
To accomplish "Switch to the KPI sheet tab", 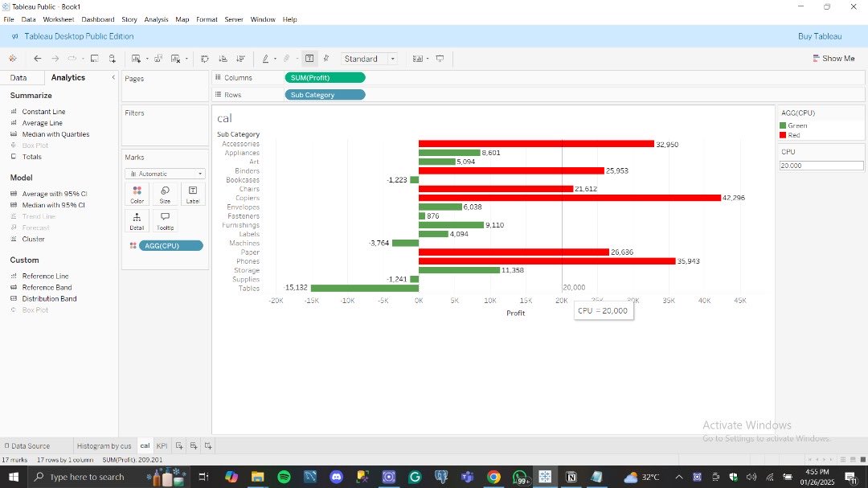I will pyautogui.click(x=162, y=445).
